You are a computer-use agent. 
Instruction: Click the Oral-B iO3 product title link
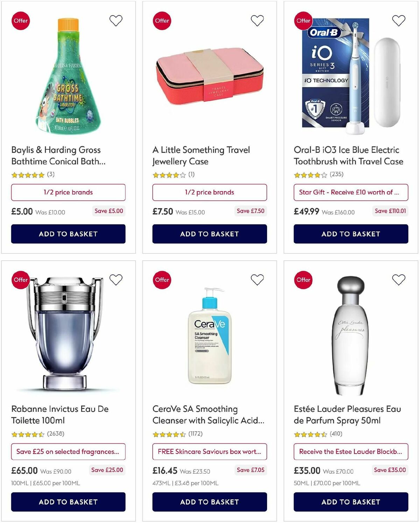point(348,156)
